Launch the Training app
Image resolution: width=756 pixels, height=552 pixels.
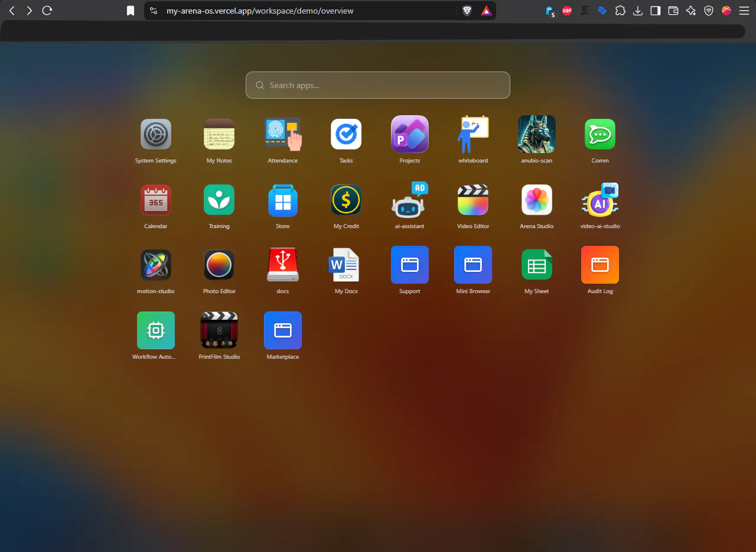219,200
